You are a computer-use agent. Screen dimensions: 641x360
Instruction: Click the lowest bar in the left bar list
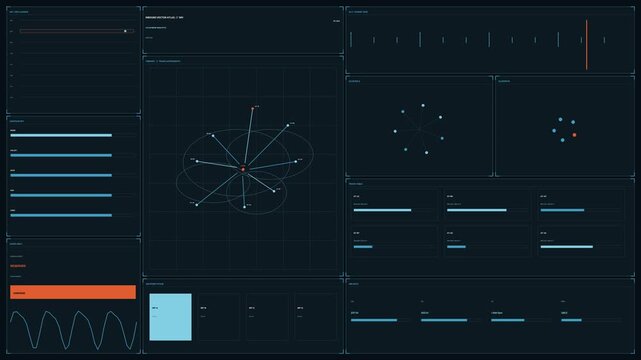click(x=61, y=215)
